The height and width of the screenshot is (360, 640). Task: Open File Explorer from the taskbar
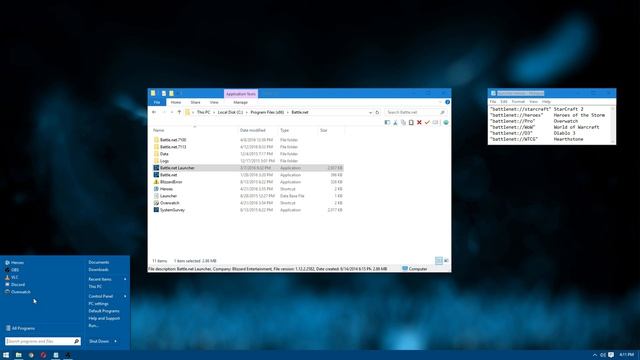click(x=18, y=355)
